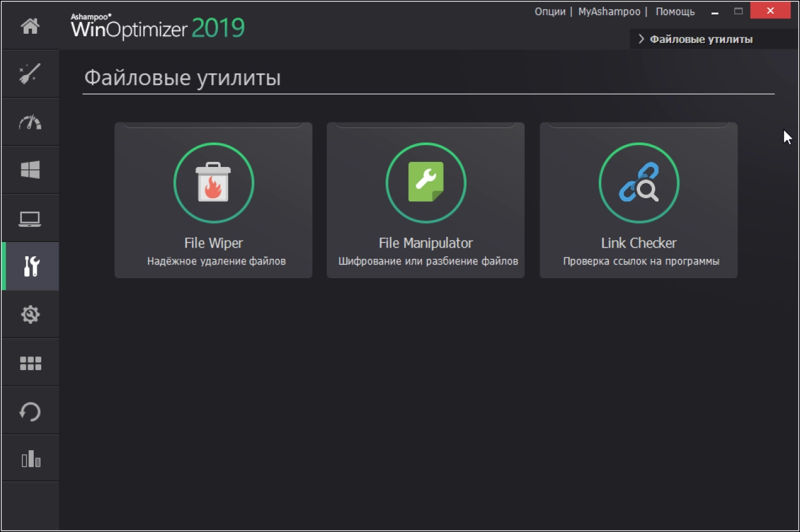Viewport: 800px width, 532px height.
Task: Click the Файловые утилиты page heading
Action: (182, 78)
